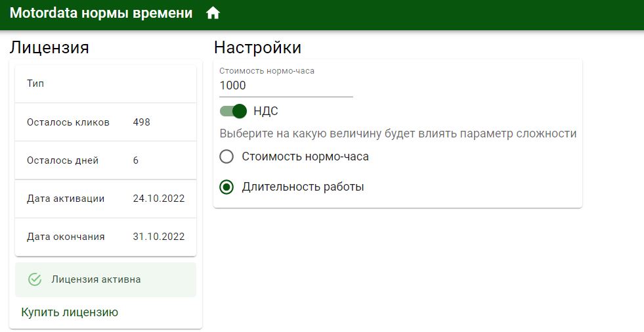Open the home page via house icon
This screenshot has height=332, width=644.
click(x=213, y=14)
